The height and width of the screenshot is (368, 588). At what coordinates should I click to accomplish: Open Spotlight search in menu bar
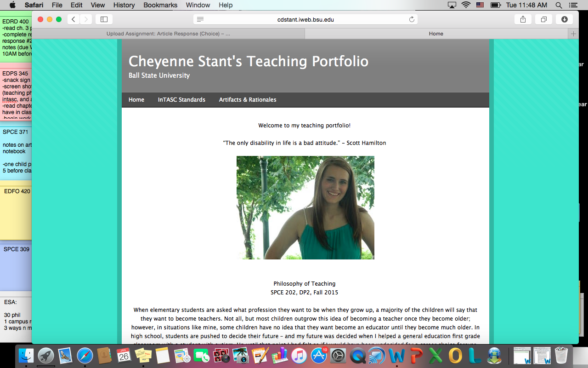click(559, 5)
